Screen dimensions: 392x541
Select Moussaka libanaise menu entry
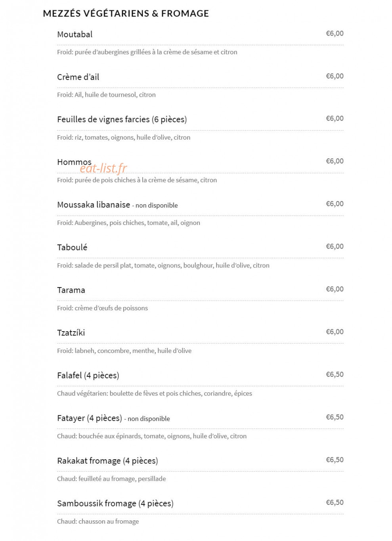pyautogui.click(x=94, y=205)
